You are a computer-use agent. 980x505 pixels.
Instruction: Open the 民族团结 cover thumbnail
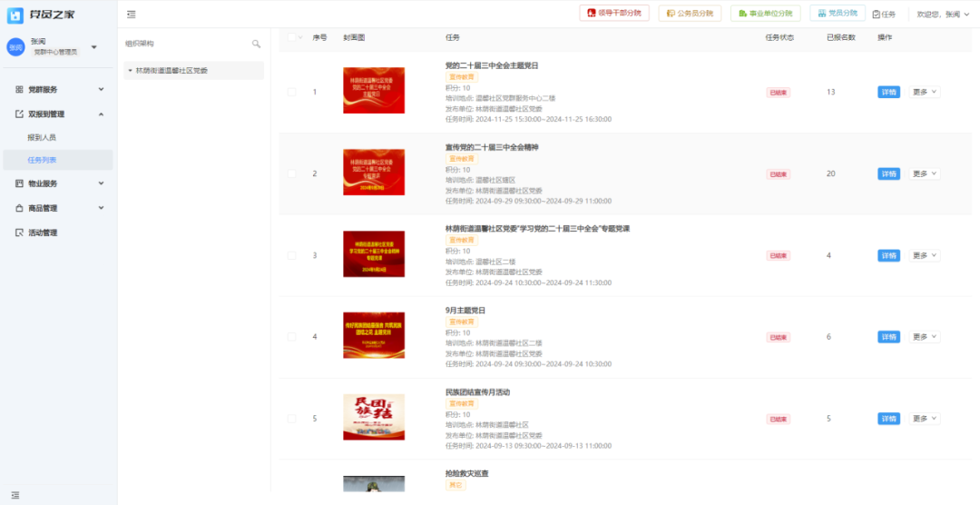pyautogui.click(x=374, y=417)
